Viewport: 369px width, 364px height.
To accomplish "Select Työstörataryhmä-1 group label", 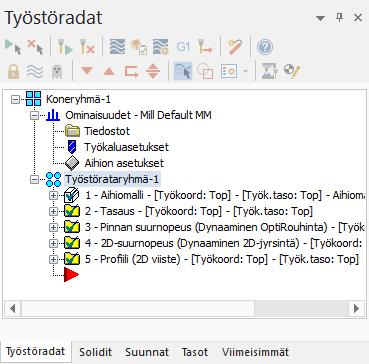I will click(x=112, y=179).
